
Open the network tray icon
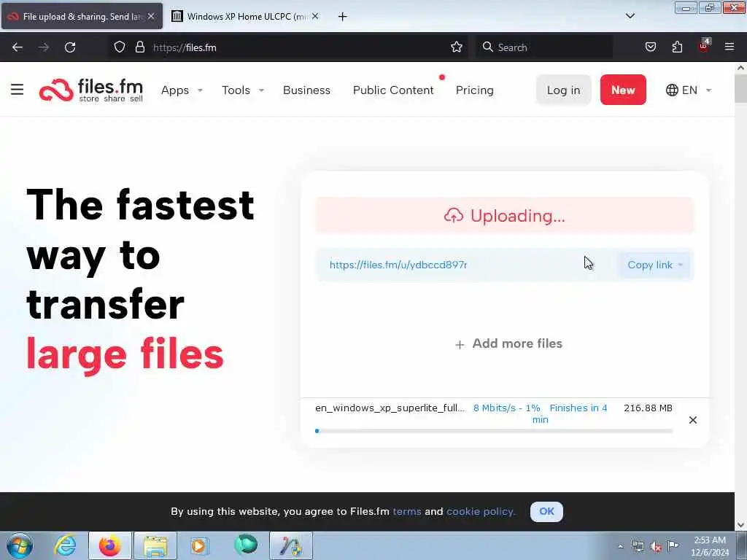coord(638,547)
